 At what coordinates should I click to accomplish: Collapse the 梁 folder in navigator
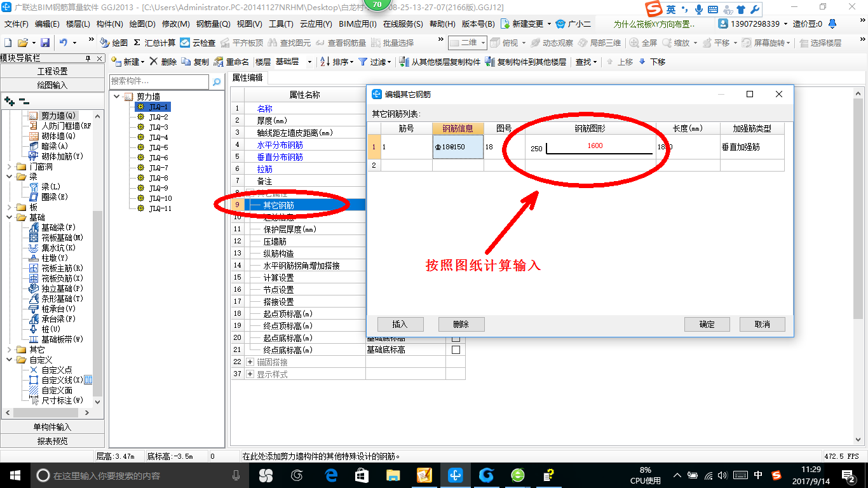[x=9, y=177]
